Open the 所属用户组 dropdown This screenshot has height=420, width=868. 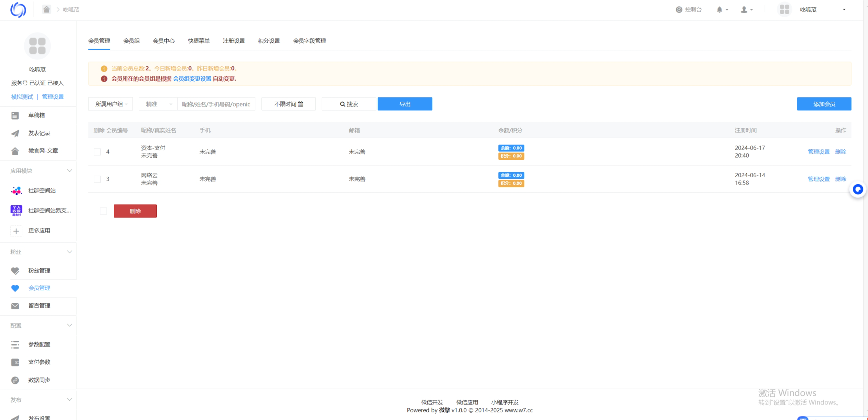pyautogui.click(x=110, y=104)
